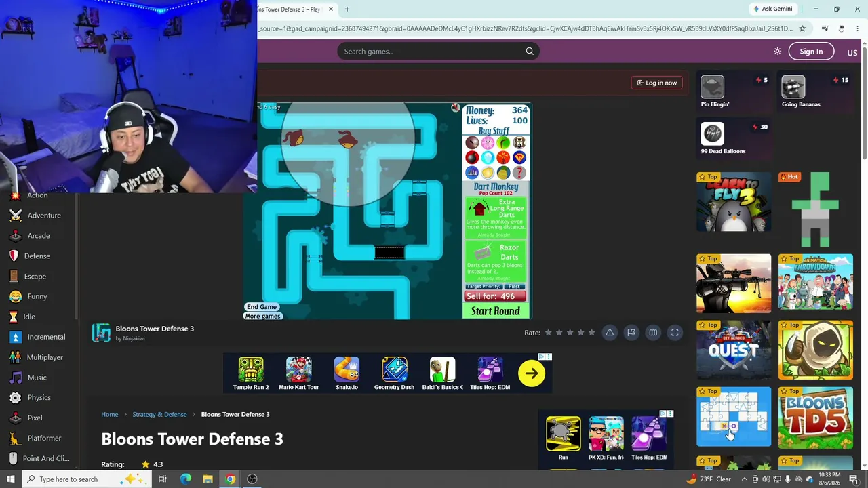Focus the Search games field
Screen dimensions: 868x488
pyautogui.click(x=431, y=52)
